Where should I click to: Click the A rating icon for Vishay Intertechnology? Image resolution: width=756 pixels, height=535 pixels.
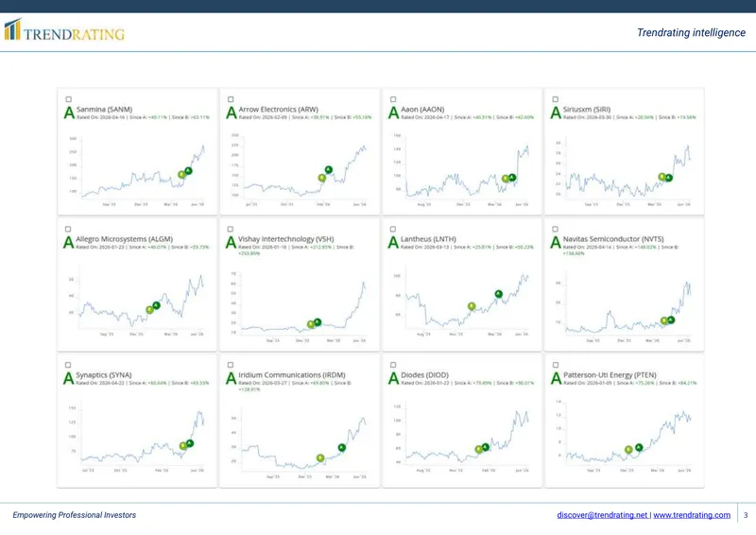(x=232, y=242)
